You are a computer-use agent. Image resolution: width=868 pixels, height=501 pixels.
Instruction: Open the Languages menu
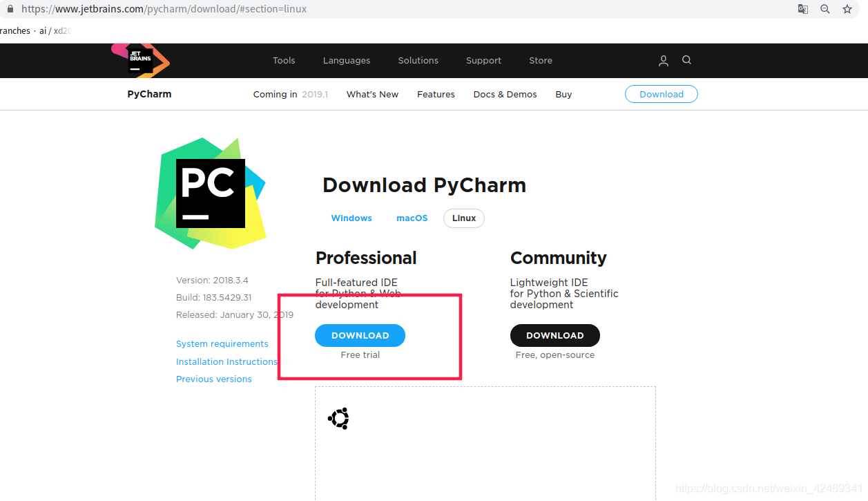[x=347, y=61]
